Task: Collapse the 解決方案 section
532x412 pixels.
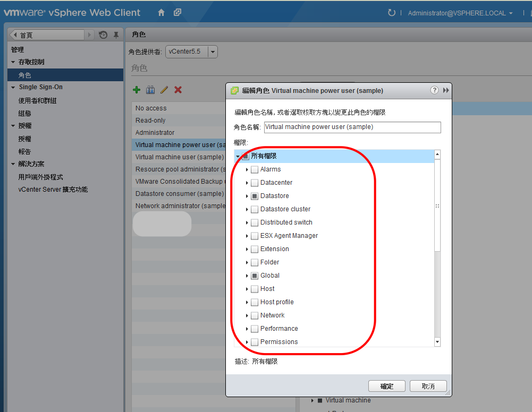Action: pos(13,164)
